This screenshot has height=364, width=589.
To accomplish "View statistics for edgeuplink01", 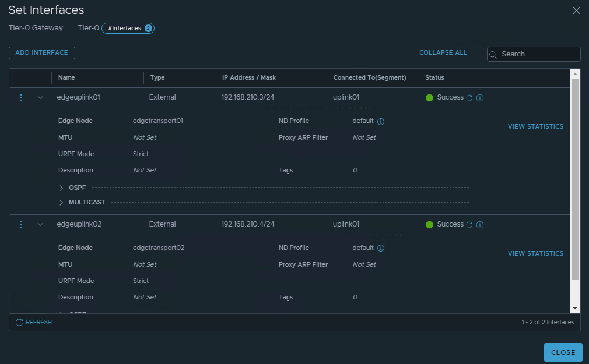I will coord(535,126).
